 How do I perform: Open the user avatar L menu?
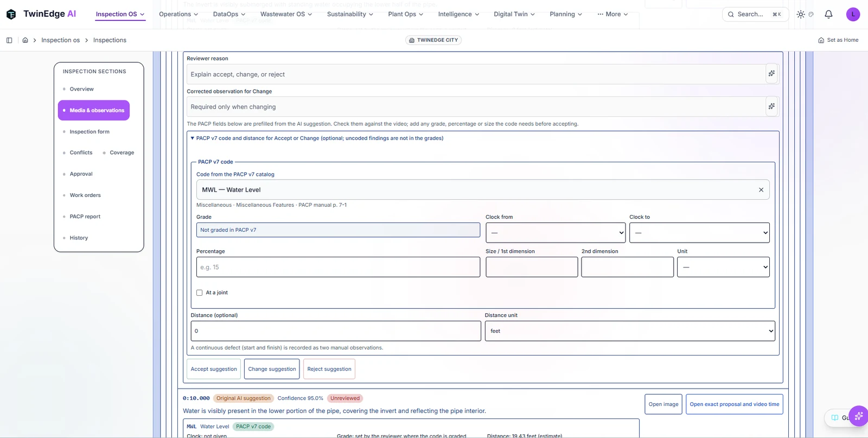click(x=853, y=15)
